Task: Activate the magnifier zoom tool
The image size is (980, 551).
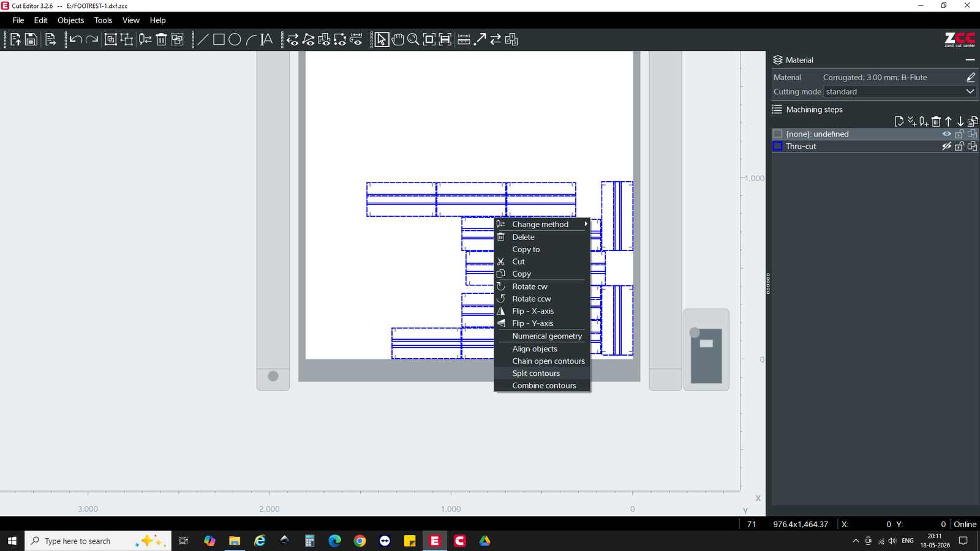Action: [x=413, y=40]
